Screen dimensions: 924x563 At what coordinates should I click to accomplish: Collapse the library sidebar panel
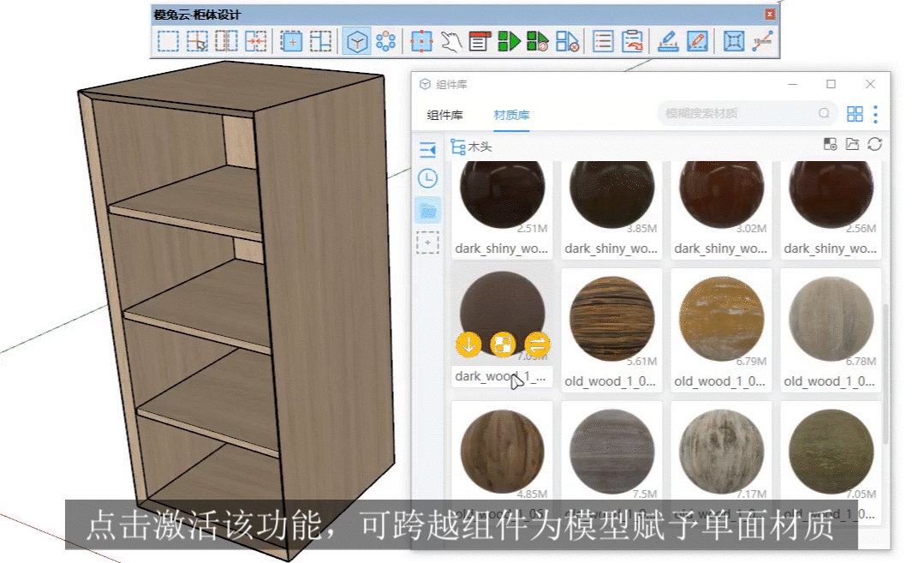(427, 150)
